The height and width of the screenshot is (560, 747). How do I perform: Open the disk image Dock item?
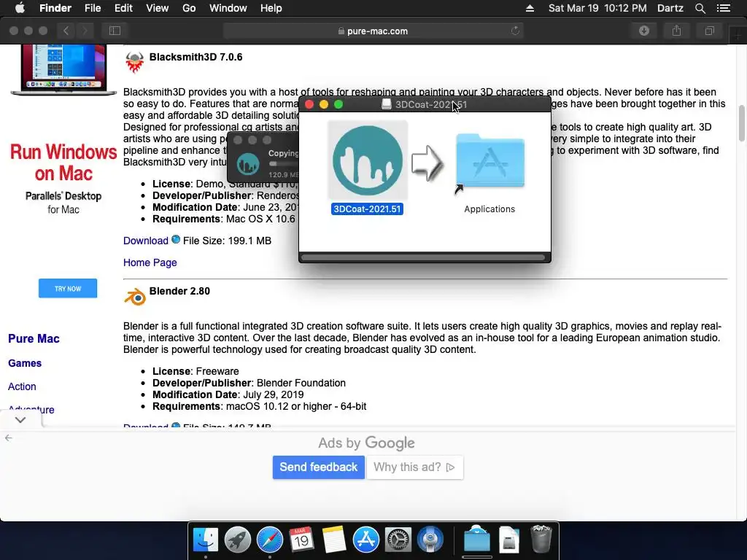[508, 540]
